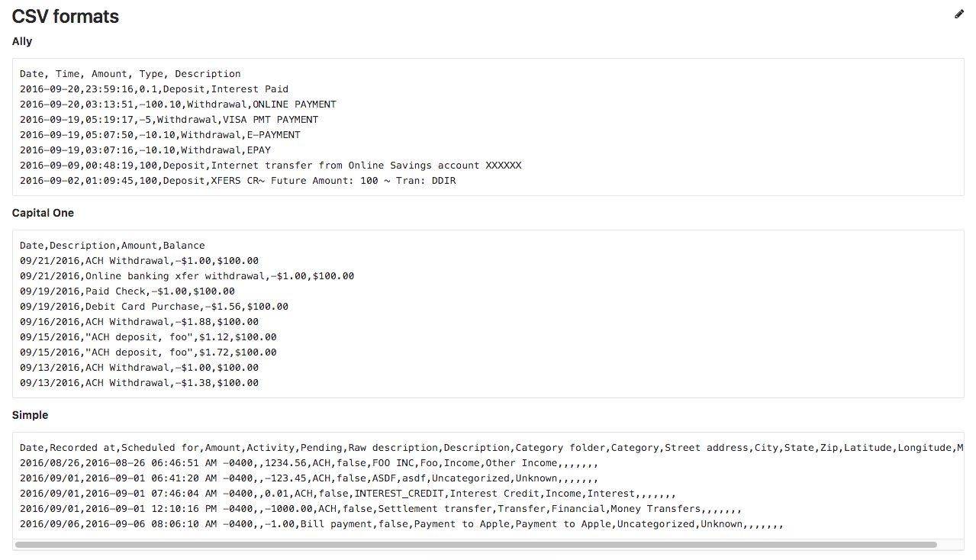Click the Simple heading label

tap(30, 415)
